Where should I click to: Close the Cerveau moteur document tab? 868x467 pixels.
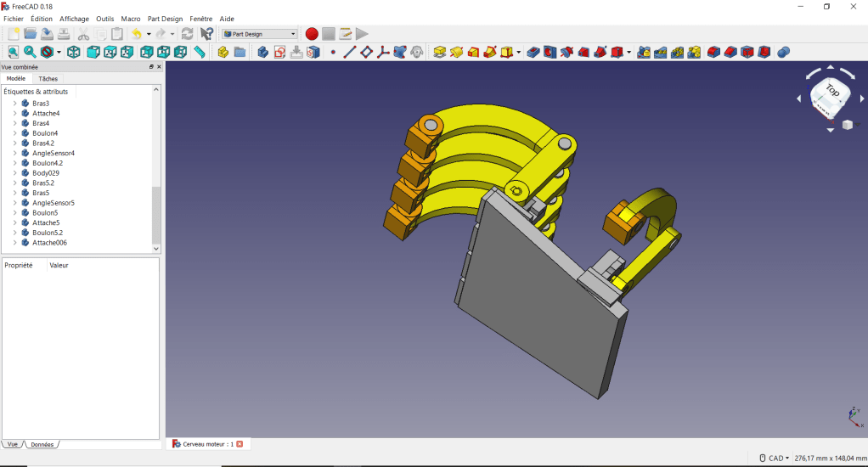point(240,444)
